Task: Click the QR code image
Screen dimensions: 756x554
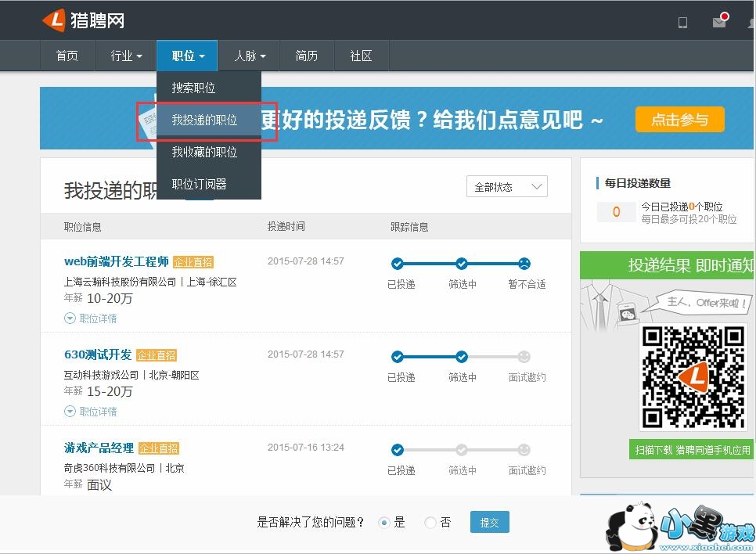Action: 693,377
